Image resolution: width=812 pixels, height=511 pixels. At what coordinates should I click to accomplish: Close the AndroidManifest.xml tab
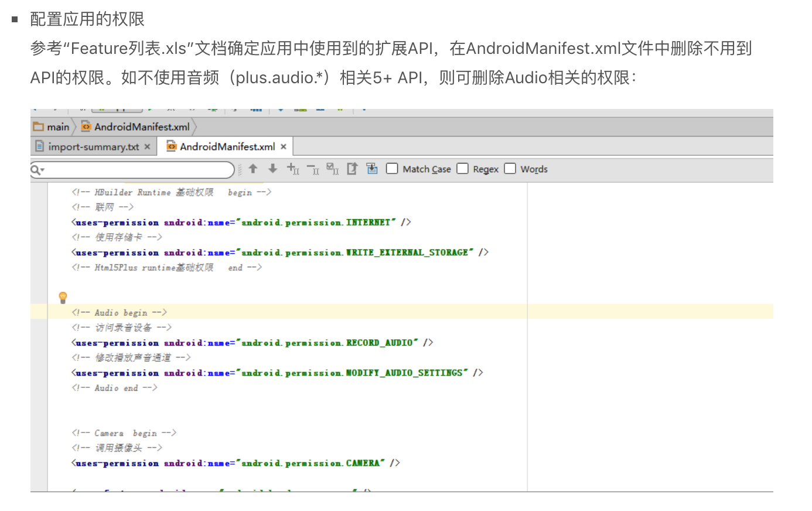(x=284, y=147)
